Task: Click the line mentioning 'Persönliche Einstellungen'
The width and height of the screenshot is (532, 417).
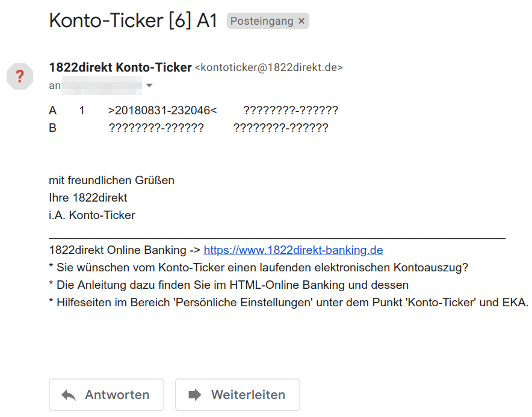Action: tap(289, 302)
